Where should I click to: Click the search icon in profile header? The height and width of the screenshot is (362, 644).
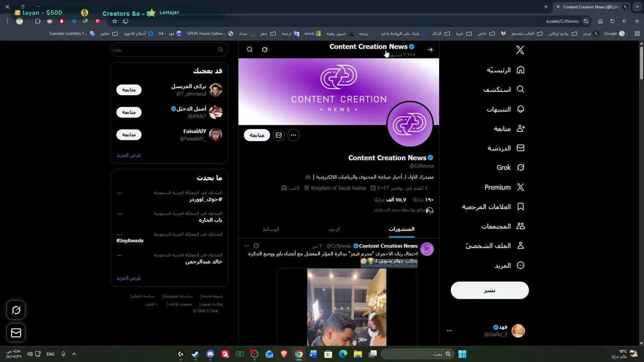(x=250, y=50)
